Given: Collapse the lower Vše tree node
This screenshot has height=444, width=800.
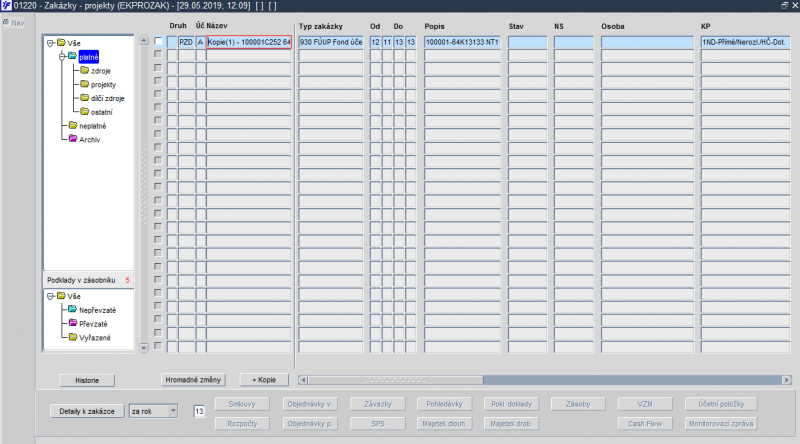Looking at the screenshot, I should [50, 297].
